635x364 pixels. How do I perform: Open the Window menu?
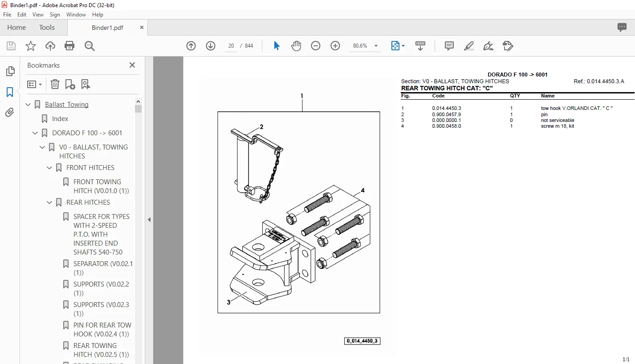click(76, 15)
